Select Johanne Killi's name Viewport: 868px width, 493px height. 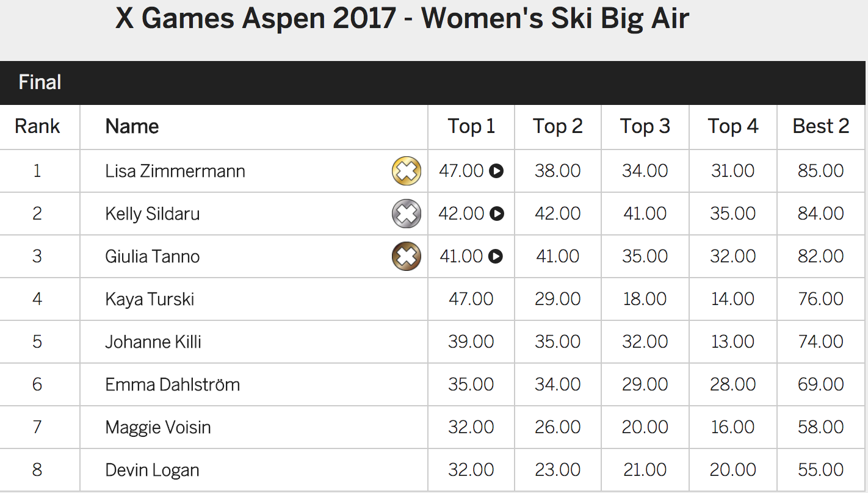coord(153,342)
